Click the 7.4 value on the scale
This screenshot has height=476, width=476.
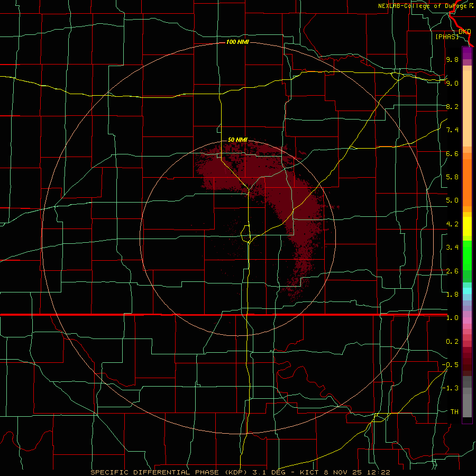[x=452, y=130]
